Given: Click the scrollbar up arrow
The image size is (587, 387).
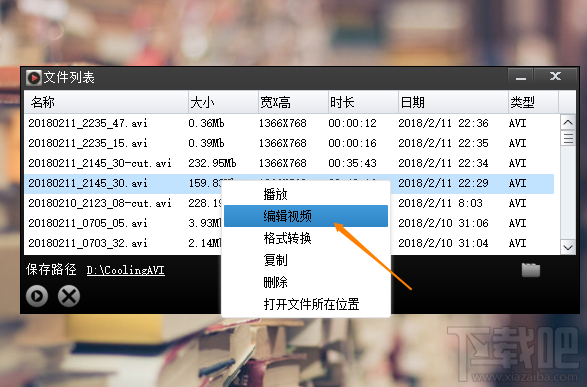Looking at the screenshot, I should [568, 122].
